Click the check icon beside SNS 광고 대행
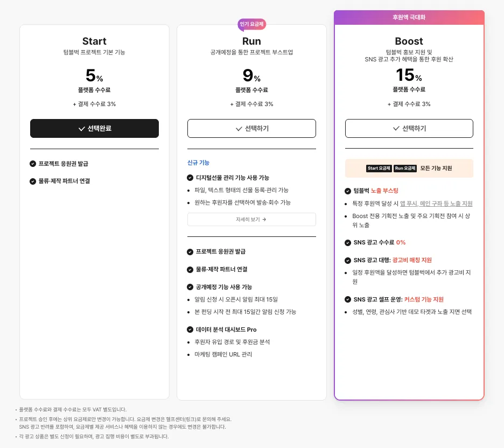The width and height of the screenshot is (504, 448). point(348,260)
